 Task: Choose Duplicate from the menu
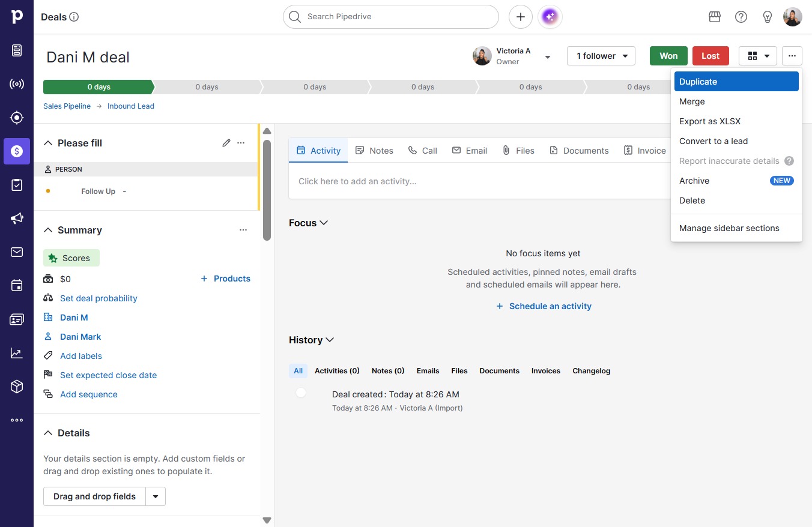click(736, 82)
